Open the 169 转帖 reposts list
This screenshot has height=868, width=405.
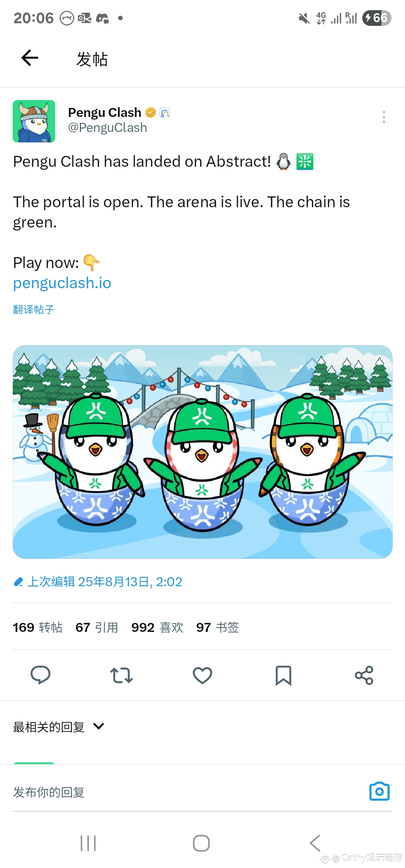[37, 627]
